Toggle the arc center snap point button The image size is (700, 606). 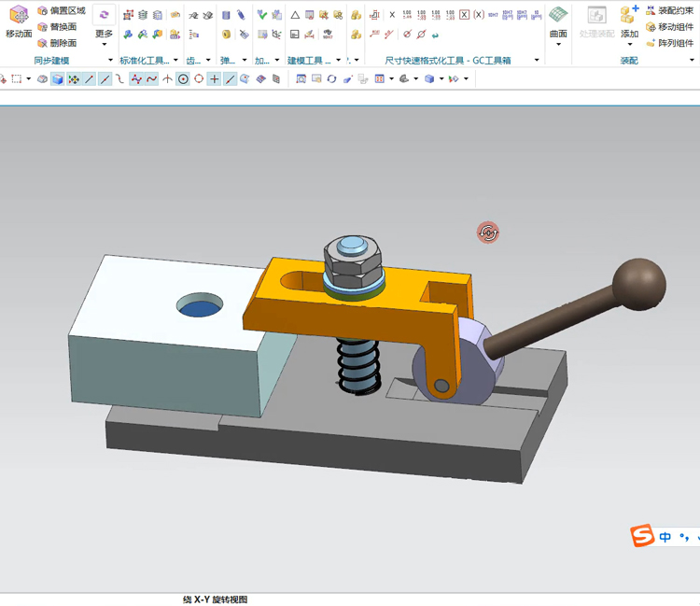point(183,79)
